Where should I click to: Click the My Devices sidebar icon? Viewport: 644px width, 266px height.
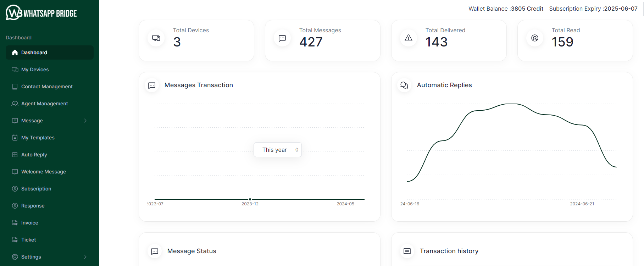[15, 70]
